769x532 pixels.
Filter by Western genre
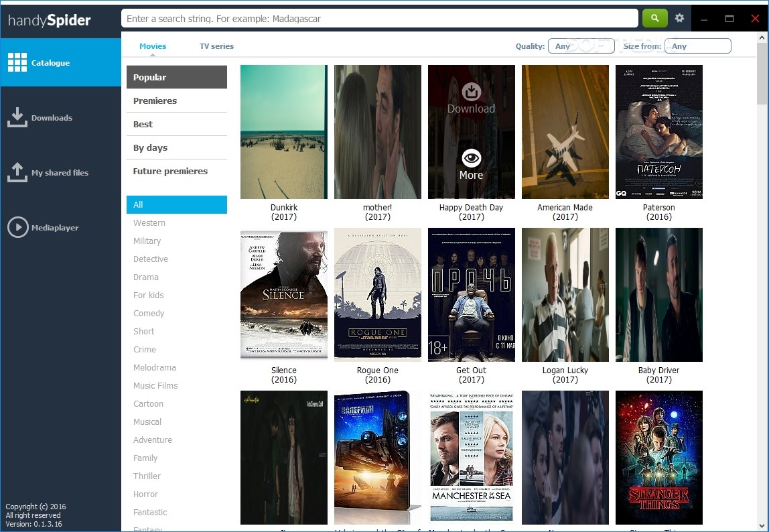click(149, 223)
